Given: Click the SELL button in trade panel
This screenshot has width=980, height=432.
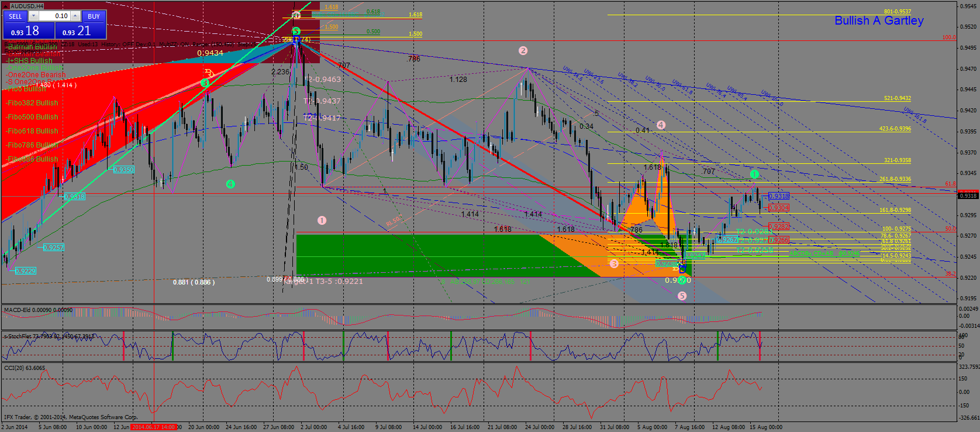Looking at the screenshot, I should 15,16.
